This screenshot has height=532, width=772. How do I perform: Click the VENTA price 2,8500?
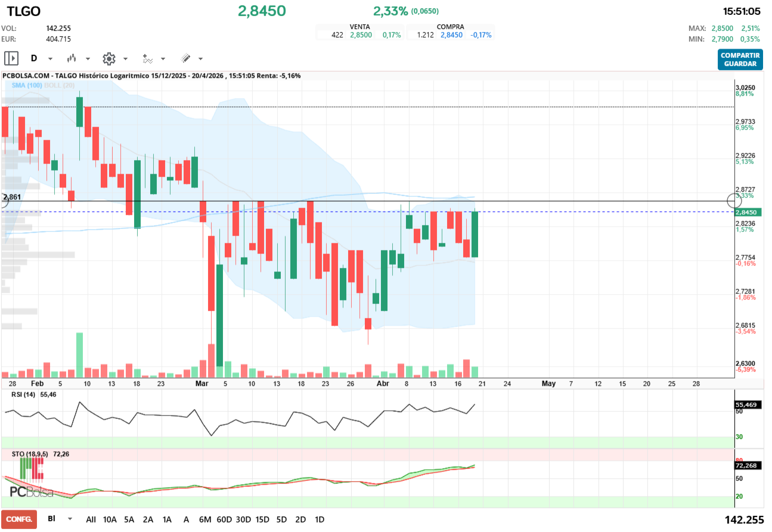361,35
